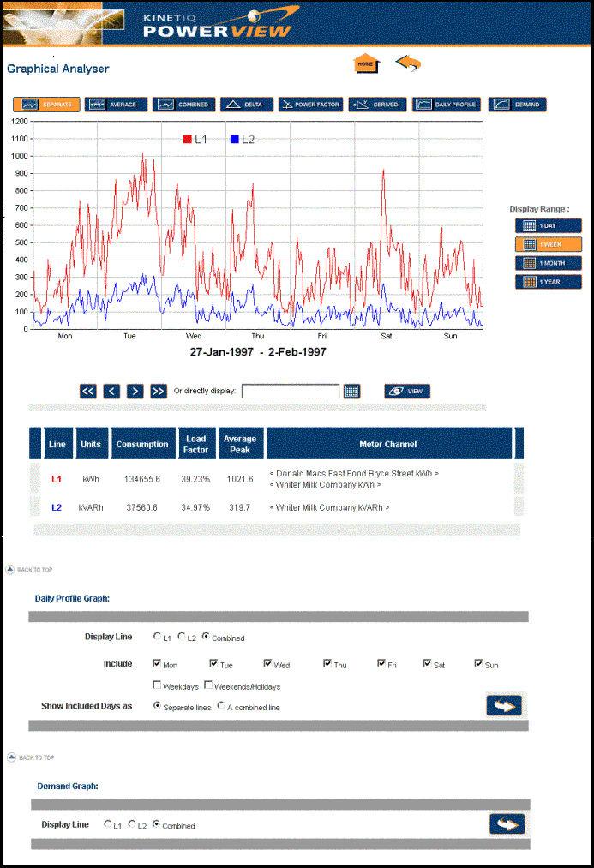Click Back to Top above Demand Graph
The image size is (594, 868).
[x=31, y=757]
